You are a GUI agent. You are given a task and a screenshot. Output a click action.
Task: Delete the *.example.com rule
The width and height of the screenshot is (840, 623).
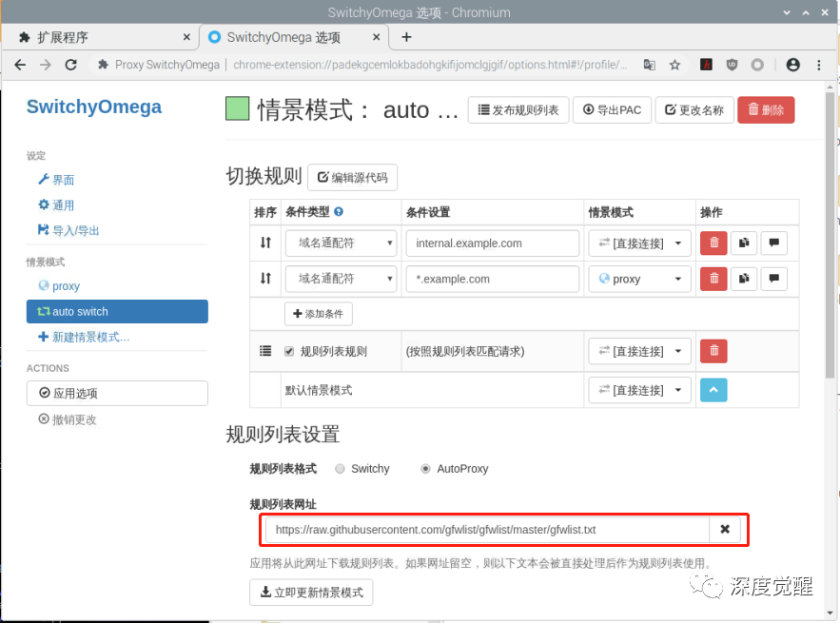click(x=713, y=279)
